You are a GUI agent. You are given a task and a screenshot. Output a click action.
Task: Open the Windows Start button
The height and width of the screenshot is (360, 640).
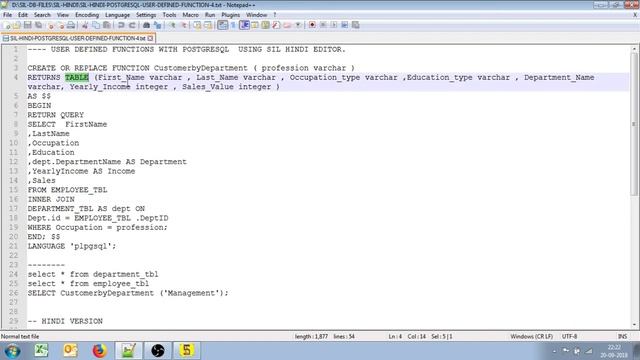(x=12, y=351)
